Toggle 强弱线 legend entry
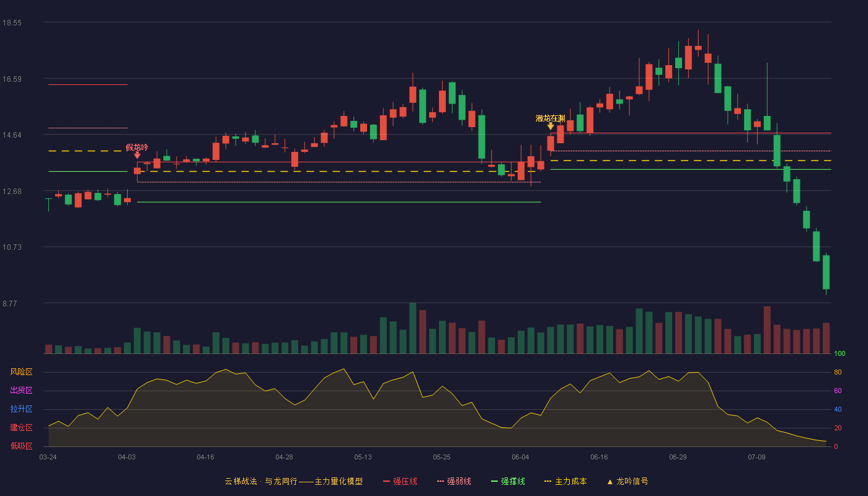868x496 pixels. [x=454, y=481]
